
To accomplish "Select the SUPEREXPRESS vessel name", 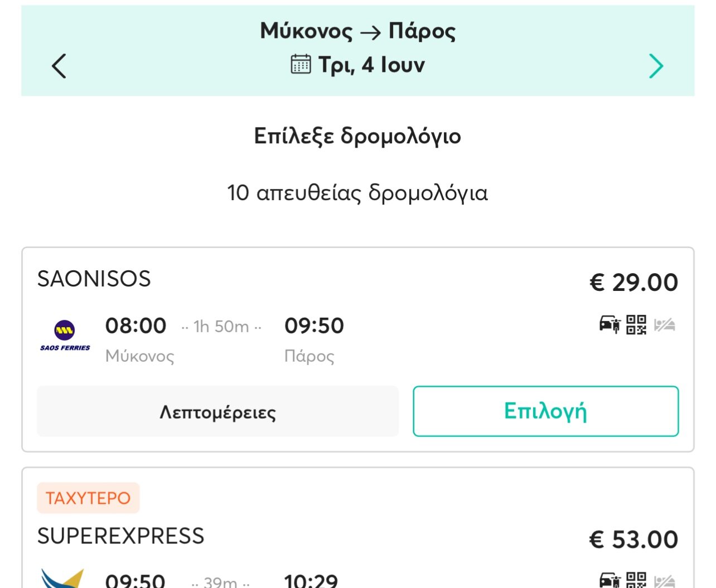I will point(121,536).
